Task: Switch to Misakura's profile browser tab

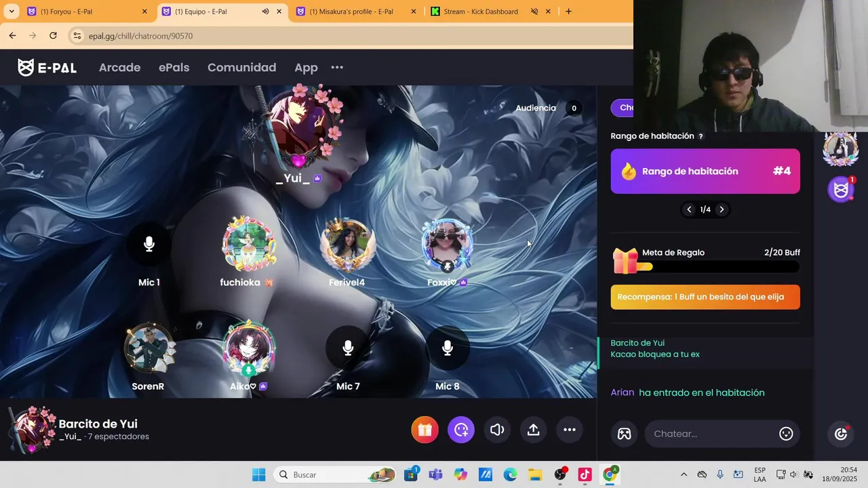Action: (356, 12)
